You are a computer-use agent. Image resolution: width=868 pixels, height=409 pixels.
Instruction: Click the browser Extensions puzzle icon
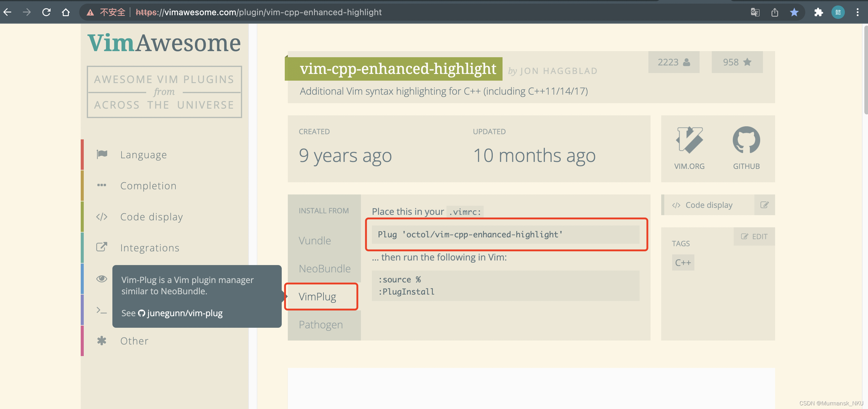tap(818, 12)
